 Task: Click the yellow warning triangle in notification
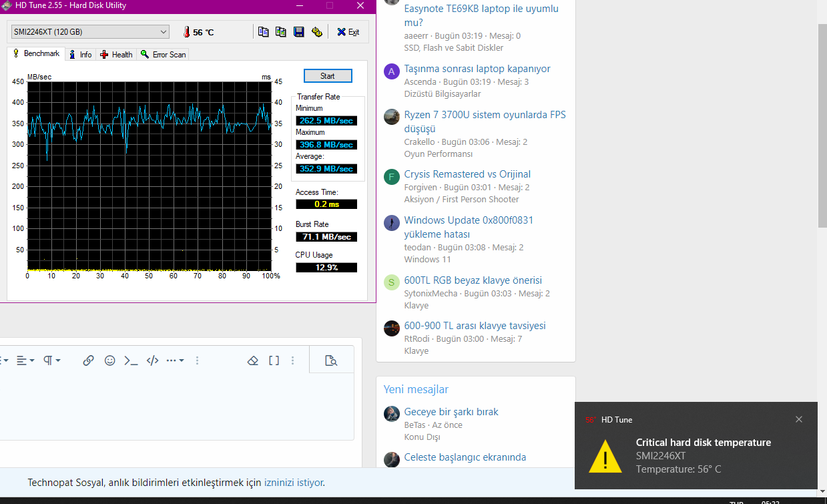point(605,457)
